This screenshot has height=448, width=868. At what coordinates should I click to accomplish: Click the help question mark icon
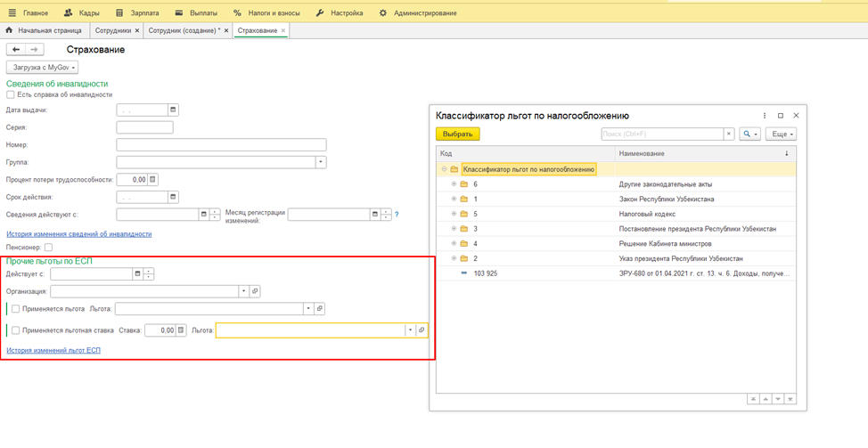coord(397,215)
